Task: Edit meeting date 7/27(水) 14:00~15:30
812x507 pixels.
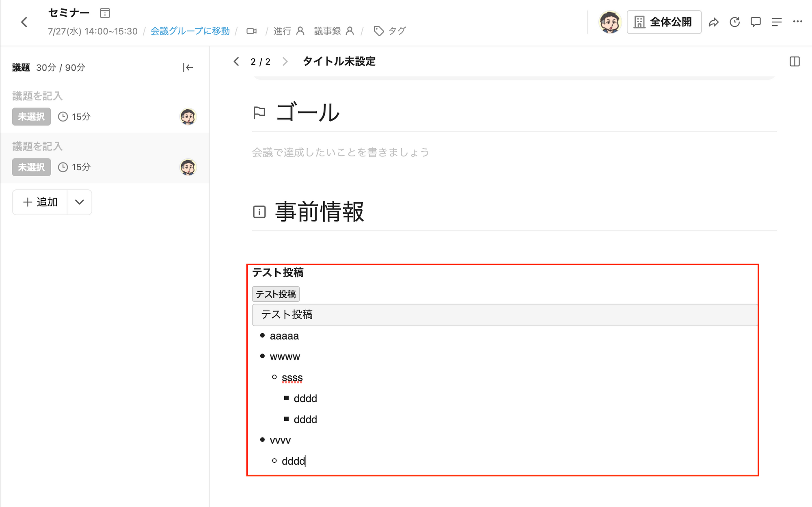Action: pyautogui.click(x=93, y=31)
